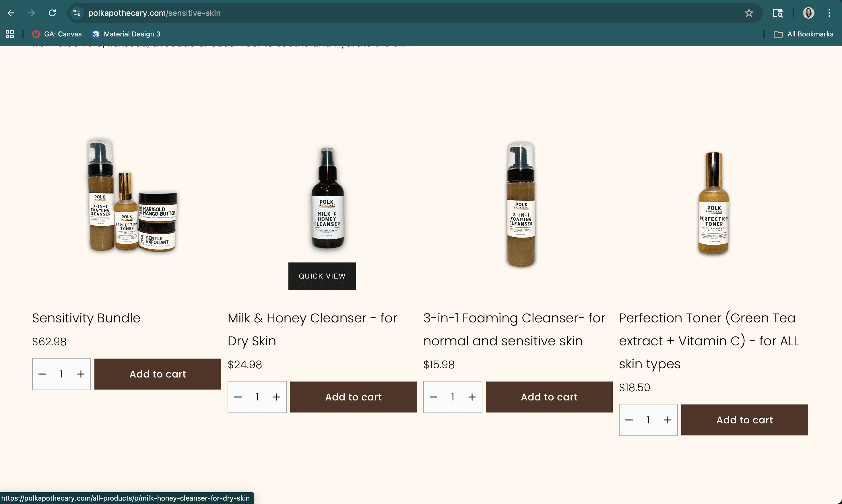The height and width of the screenshot is (504, 842).
Task: Click Quick View on Milk & Honey Cleanser
Action: (x=322, y=276)
